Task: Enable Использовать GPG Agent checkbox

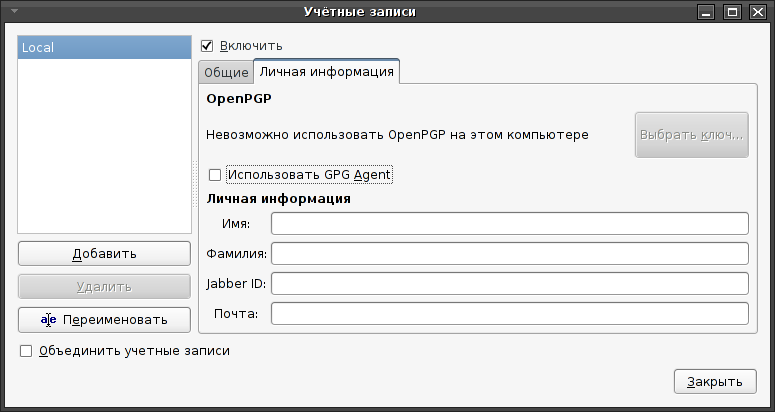Action: pos(215,175)
